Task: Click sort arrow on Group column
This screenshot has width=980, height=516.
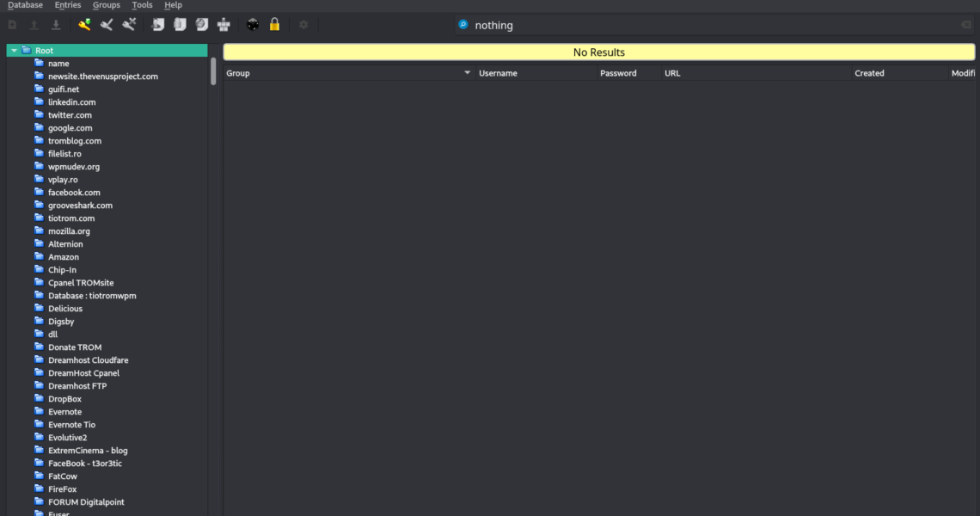Action: (x=468, y=73)
